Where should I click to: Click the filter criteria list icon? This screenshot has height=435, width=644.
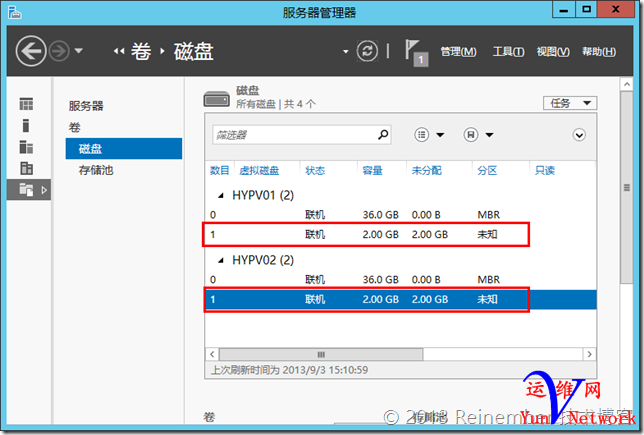(x=422, y=135)
